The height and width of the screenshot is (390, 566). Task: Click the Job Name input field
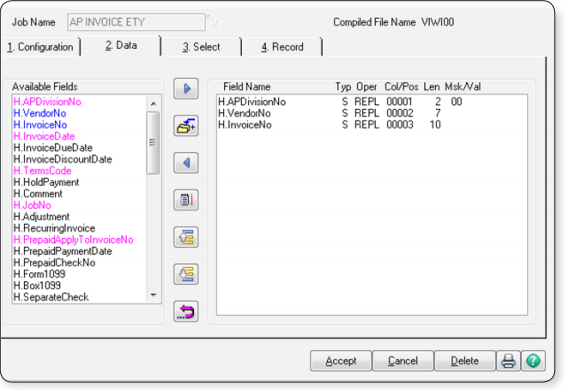click(136, 22)
